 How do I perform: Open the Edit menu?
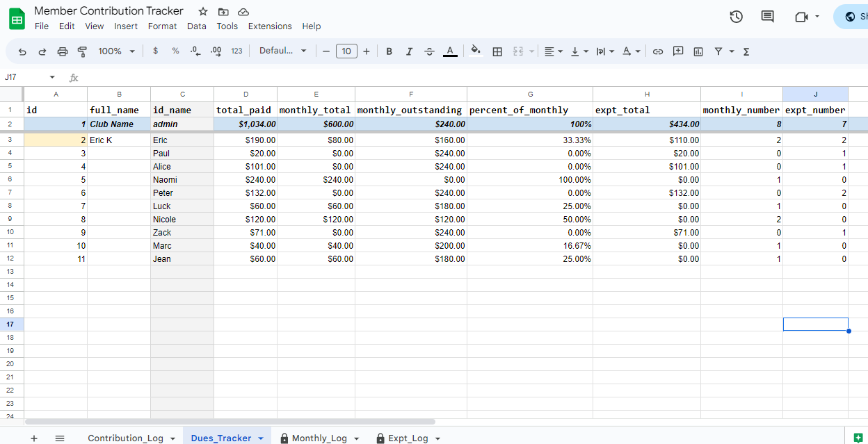tap(67, 26)
